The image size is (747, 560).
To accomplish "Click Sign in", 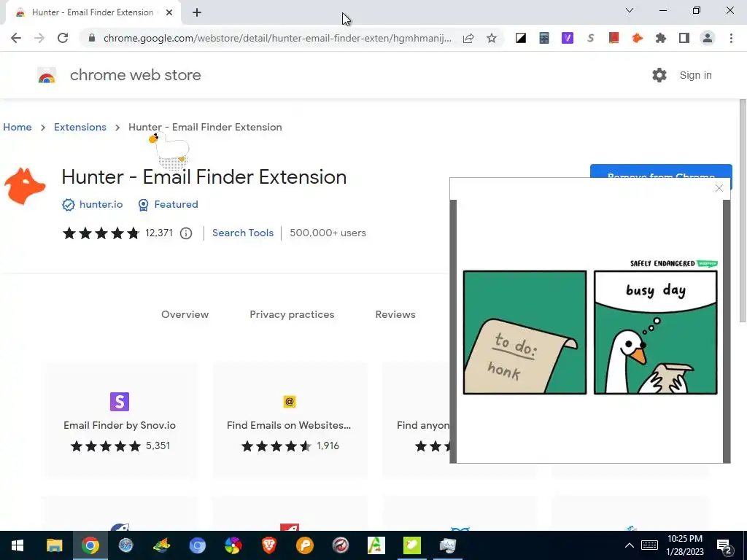I will point(695,75).
